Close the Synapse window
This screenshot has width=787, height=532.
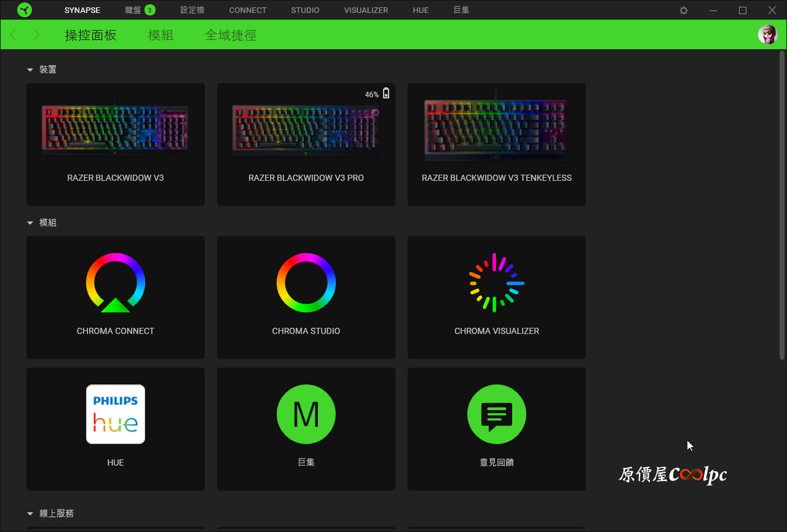click(x=772, y=10)
